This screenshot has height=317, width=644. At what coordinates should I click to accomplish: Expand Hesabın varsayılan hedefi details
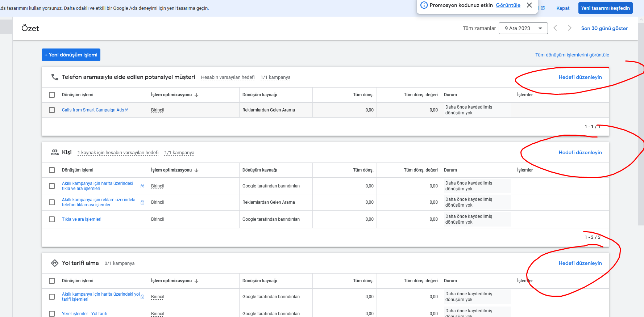(x=228, y=77)
